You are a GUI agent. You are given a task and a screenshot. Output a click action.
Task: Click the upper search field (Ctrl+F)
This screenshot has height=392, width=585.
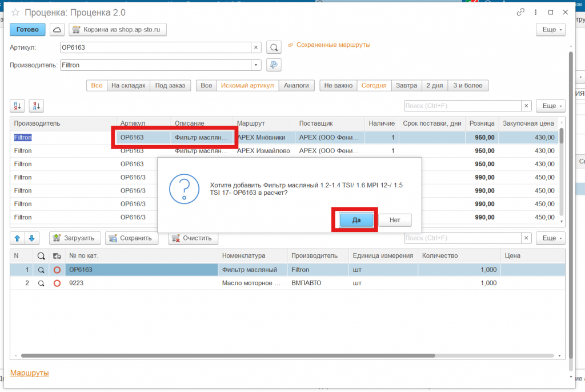click(x=462, y=106)
